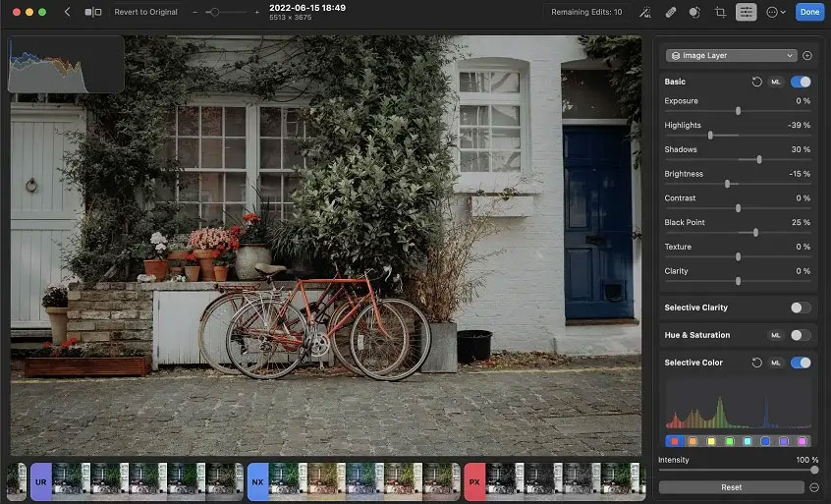The height and width of the screenshot is (504, 831).
Task: Select the Repair bandage tool
Action: tap(670, 12)
